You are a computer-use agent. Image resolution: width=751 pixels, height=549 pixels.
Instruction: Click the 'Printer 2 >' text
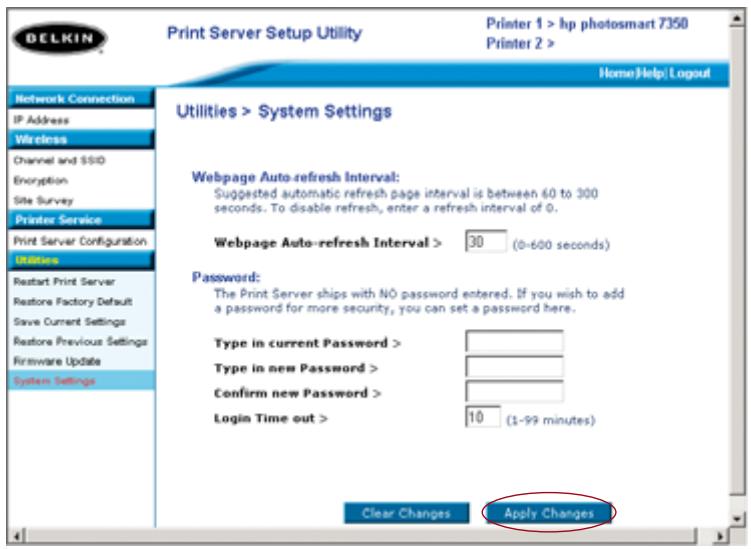520,44
